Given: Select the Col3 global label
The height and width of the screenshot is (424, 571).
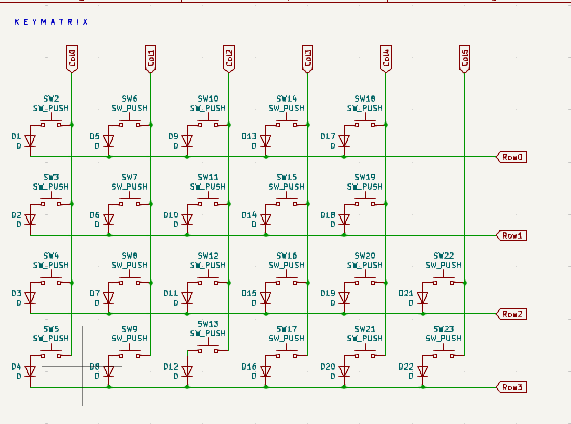Looking at the screenshot, I should click(307, 59).
